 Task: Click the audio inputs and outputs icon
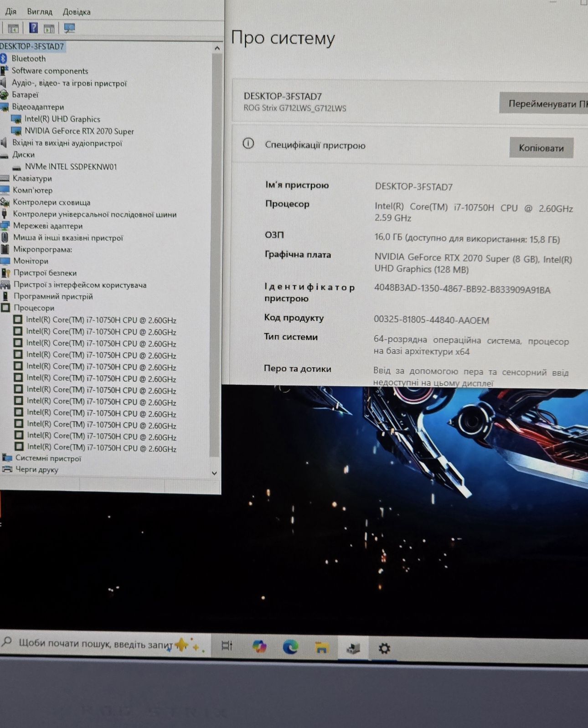[x=4, y=143]
